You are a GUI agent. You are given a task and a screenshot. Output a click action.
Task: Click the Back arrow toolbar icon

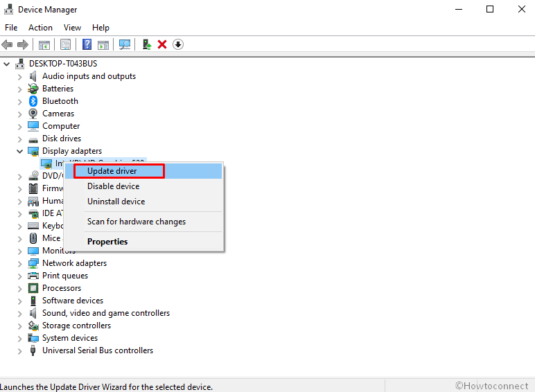(7, 44)
